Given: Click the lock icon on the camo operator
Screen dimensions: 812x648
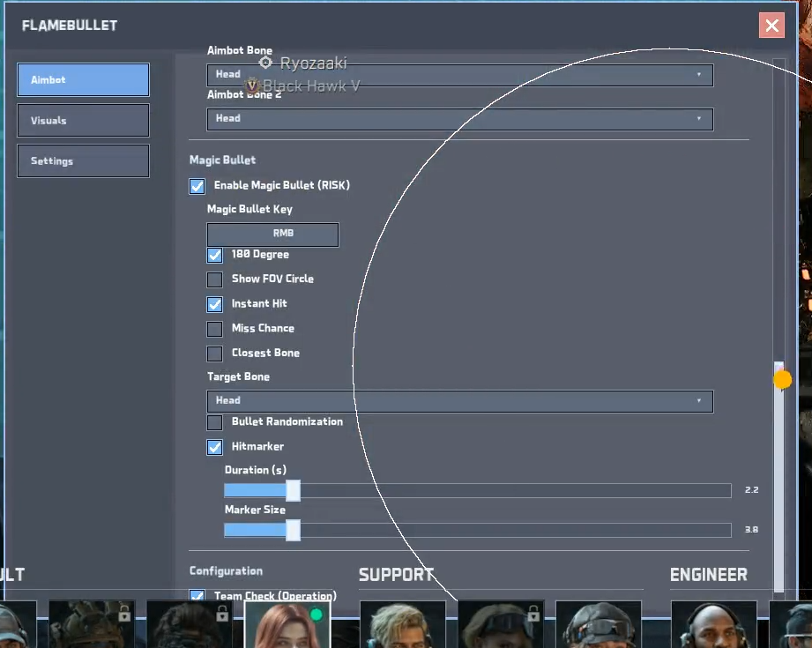Looking at the screenshot, I should point(124,613).
